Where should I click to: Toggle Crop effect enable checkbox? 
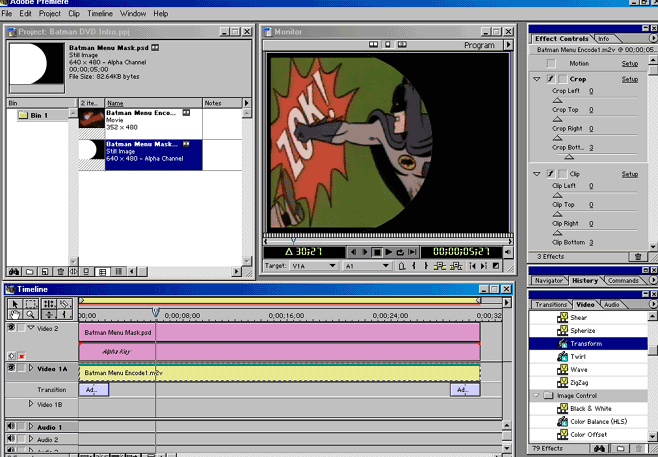(551, 79)
